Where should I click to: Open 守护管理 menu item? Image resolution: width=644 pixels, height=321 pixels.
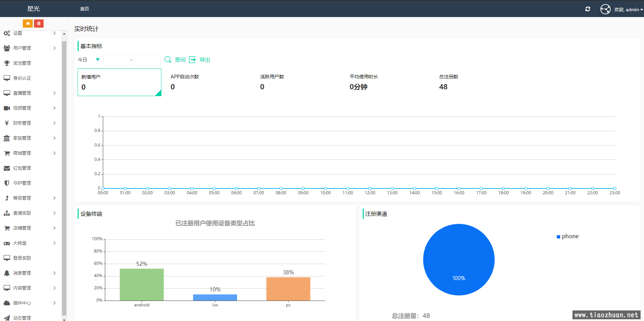coord(31,183)
